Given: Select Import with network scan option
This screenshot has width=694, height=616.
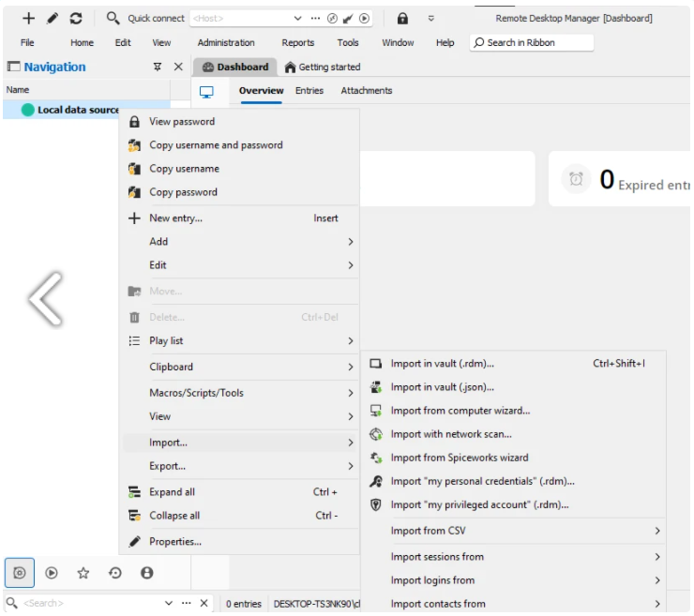Looking at the screenshot, I should 450,434.
